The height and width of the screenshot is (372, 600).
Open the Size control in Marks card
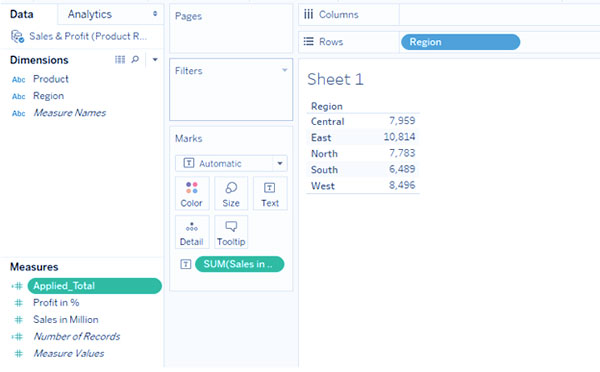[x=231, y=193]
